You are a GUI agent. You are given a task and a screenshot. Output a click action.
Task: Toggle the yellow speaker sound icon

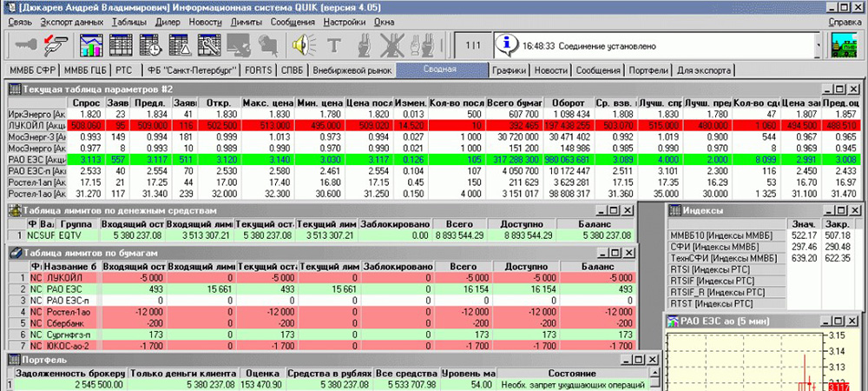coord(303,45)
